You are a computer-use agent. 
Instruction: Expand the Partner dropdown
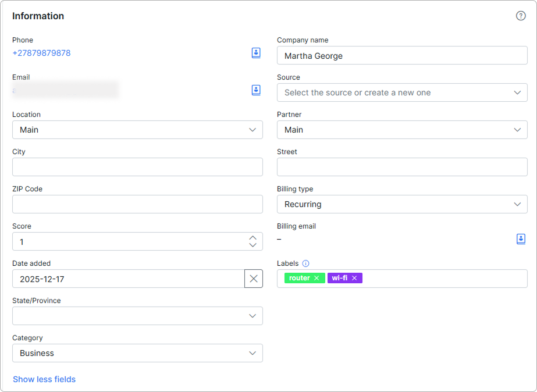click(402, 130)
